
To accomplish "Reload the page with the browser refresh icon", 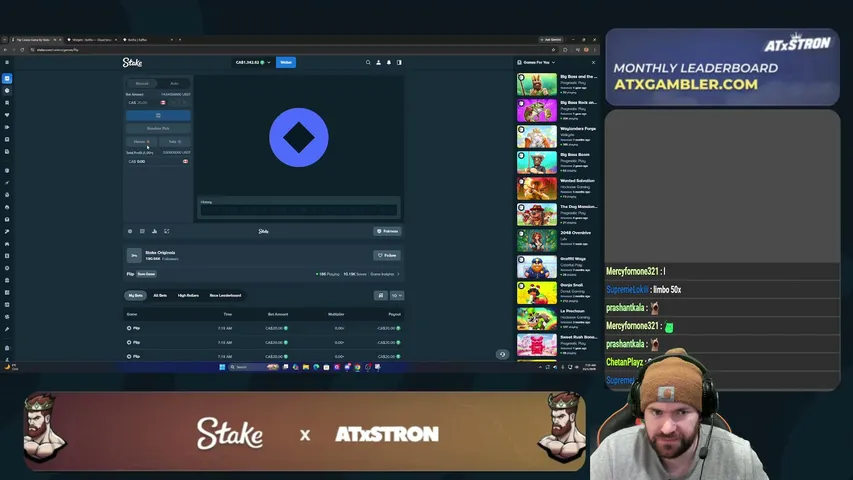I will point(22,50).
